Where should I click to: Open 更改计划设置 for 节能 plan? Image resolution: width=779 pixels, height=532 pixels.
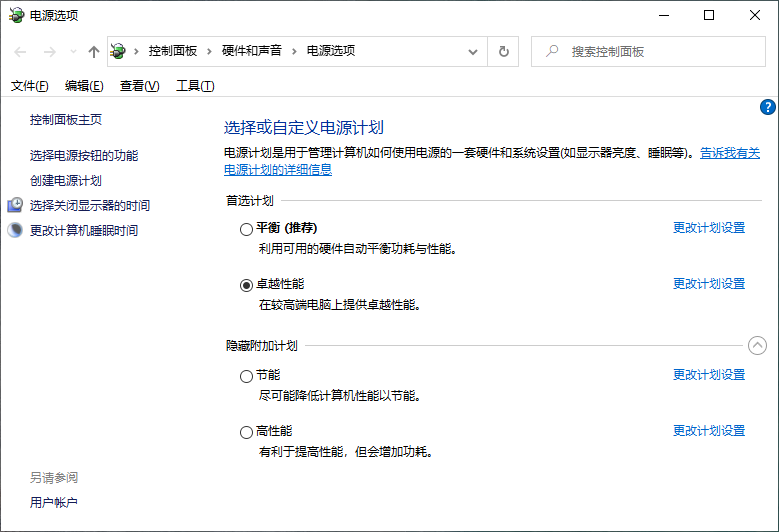[x=709, y=375]
